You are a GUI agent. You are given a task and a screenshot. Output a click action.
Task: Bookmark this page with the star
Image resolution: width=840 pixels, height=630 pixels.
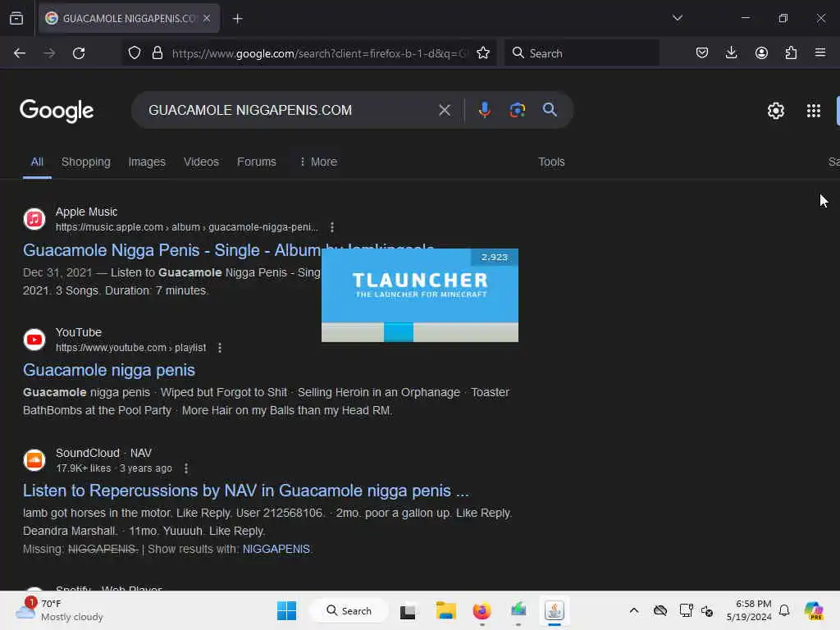tap(483, 53)
